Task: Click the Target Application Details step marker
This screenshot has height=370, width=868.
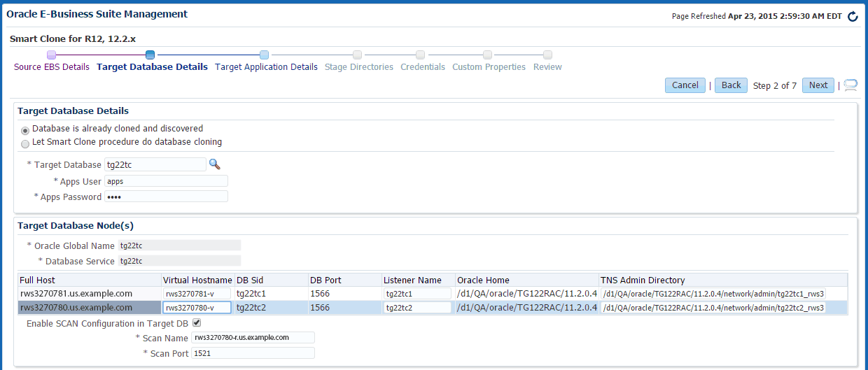Action: pyautogui.click(x=264, y=55)
